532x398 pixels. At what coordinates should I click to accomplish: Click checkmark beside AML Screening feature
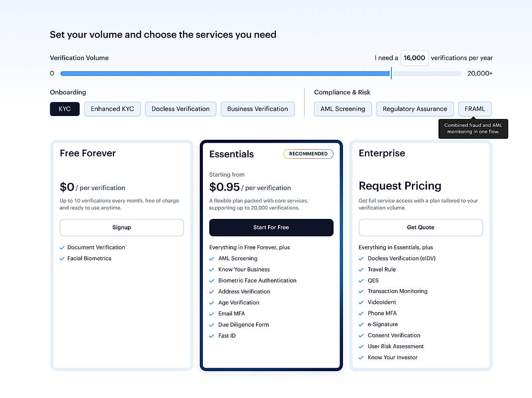coord(212,259)
